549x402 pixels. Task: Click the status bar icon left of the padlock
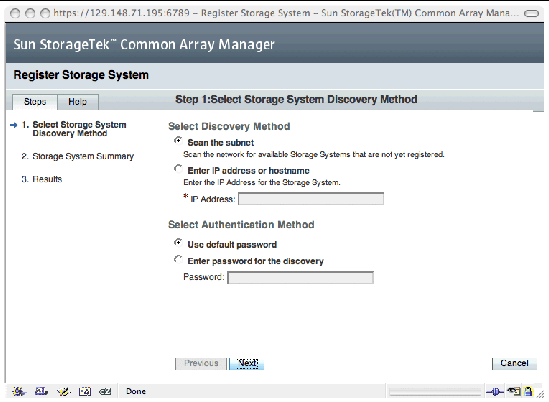(514, 391)
